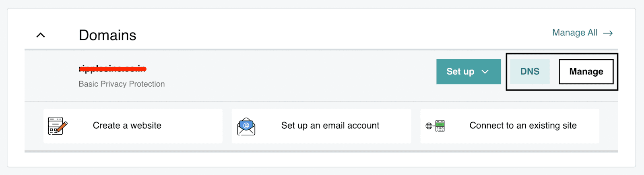Click the green server icon
The height and width of the screenshot is (175, 644).
pos(440,126)
